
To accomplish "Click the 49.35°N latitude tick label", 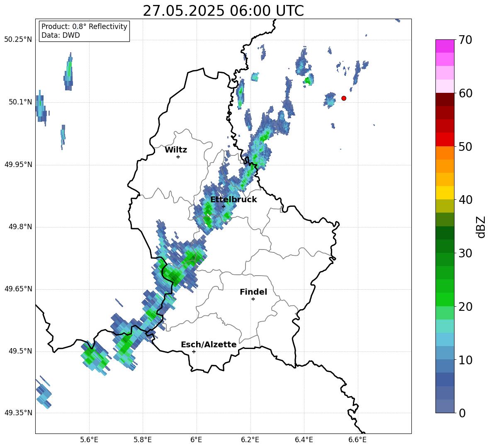I will coord(19,413).
